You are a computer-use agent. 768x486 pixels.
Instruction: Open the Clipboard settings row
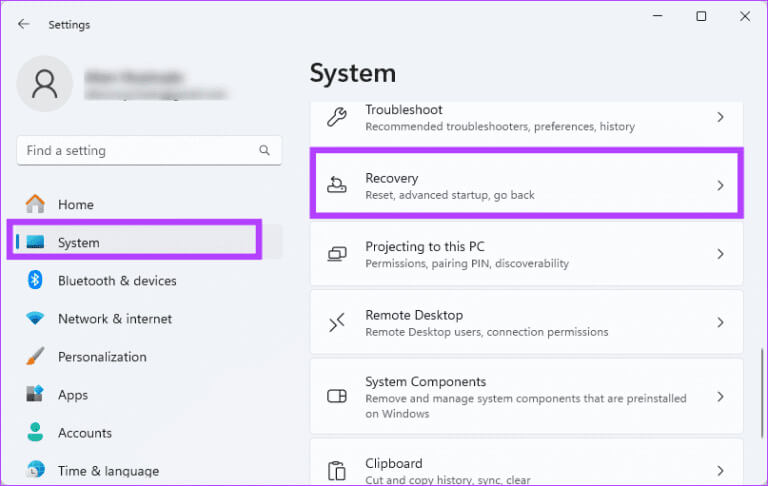click(x=527, y=462)
